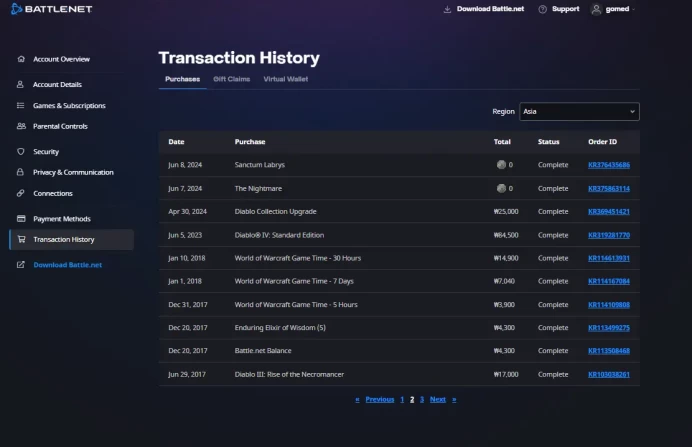Open order KR114613931

609,258
